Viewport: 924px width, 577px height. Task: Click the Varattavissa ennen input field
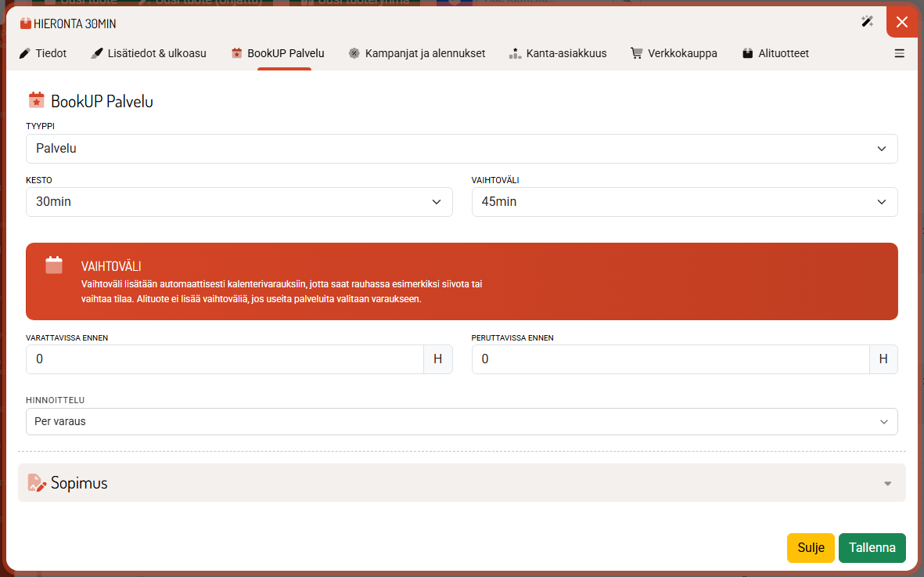[x=225, y=359]
